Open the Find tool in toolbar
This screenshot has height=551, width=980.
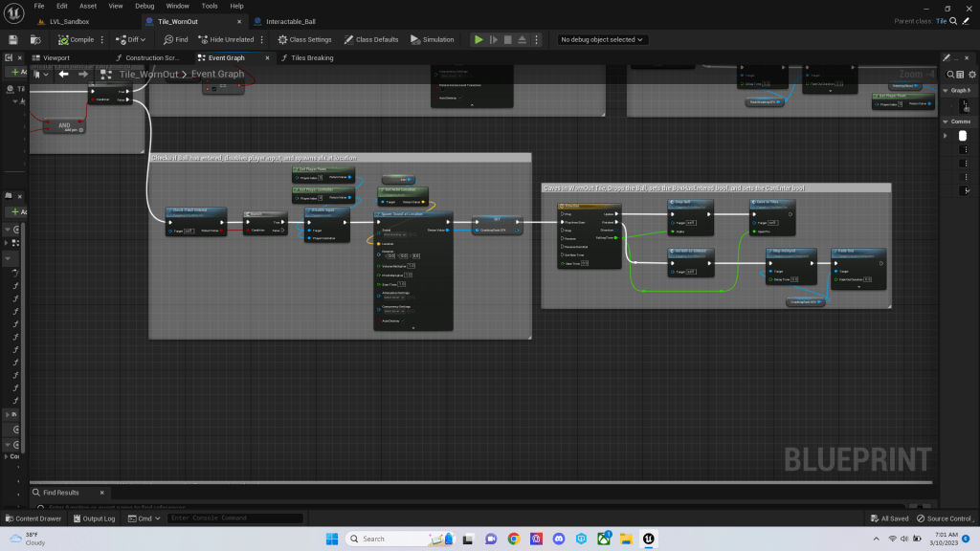175,39
